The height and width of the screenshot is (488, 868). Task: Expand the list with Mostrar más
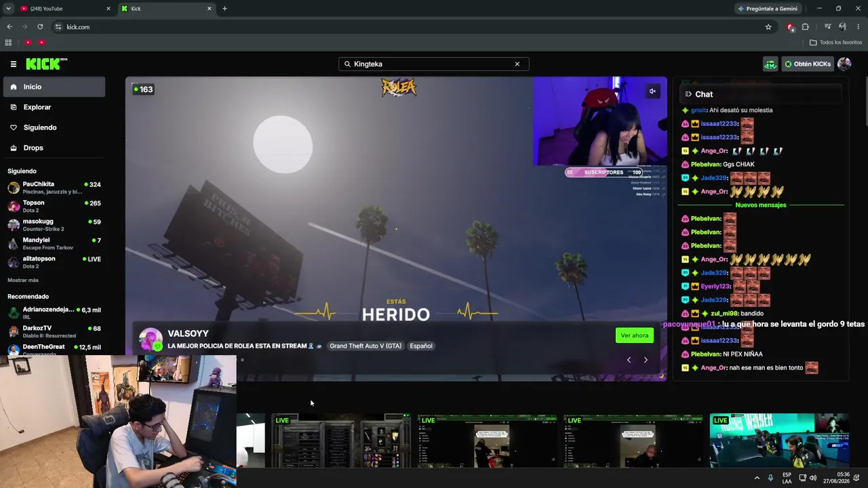[x=23, y=280]
